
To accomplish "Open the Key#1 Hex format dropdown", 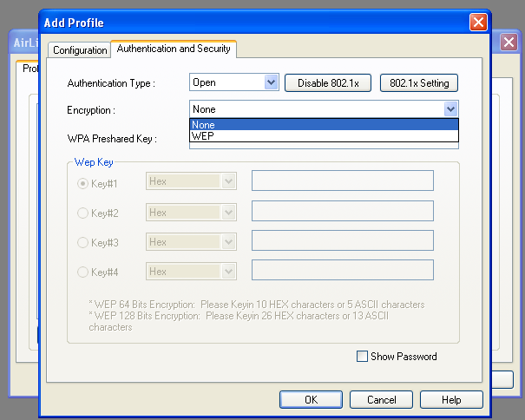I will tap(229, 181).
